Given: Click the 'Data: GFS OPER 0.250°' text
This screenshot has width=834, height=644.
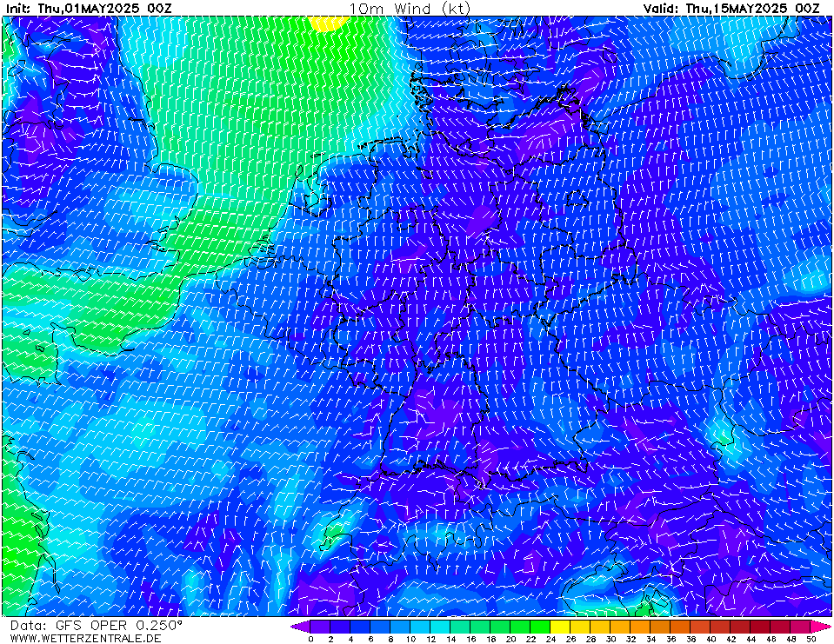Looking at the screenshot, I should [x=96, y=626].
